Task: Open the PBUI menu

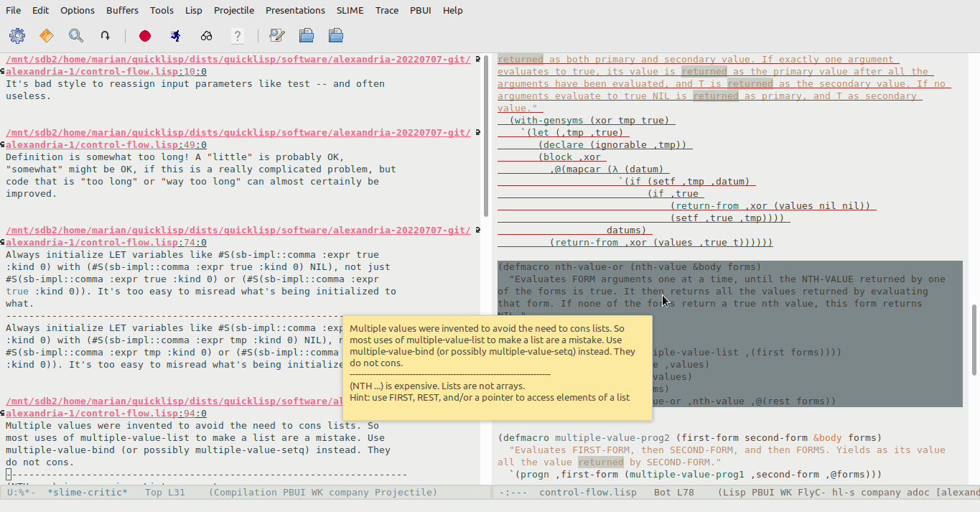Action: coord(421,10)
